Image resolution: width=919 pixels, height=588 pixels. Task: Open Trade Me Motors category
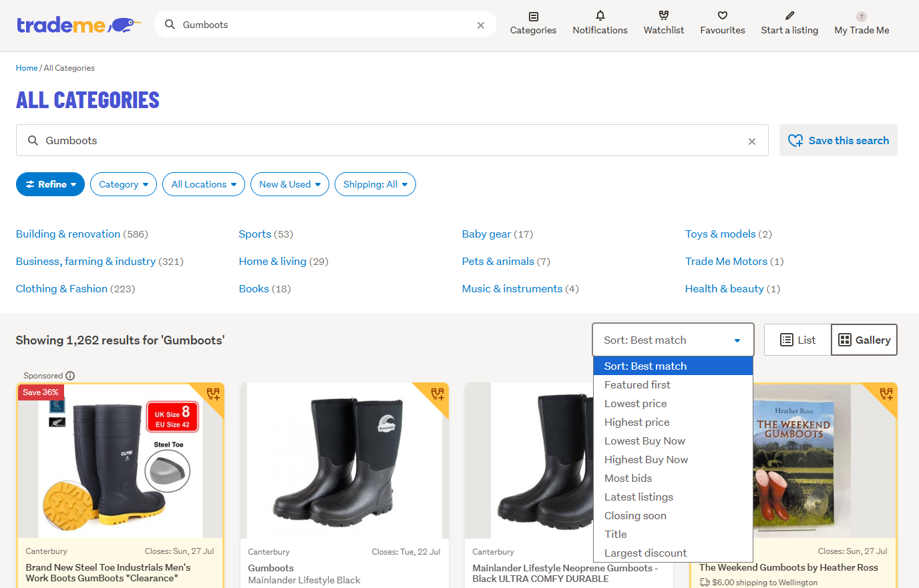click(727, 261)
